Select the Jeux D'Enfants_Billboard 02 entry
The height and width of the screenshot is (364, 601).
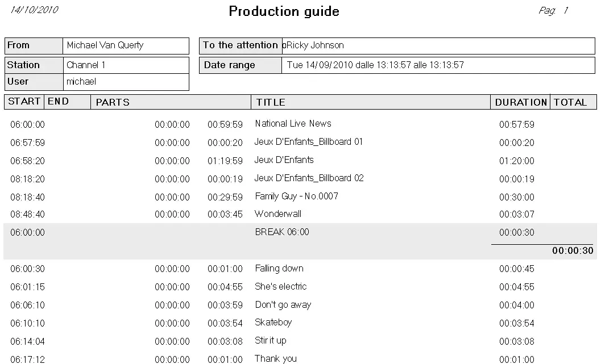tap(309, 178)
